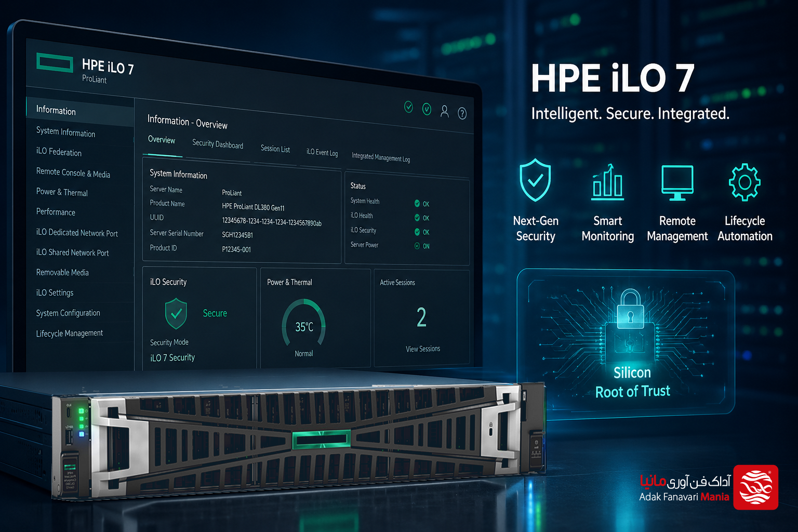The height and width of the screenshot is (532, 798).
Task: Click the Lifecycle Automation gear icon
Action: coord(744,182)
